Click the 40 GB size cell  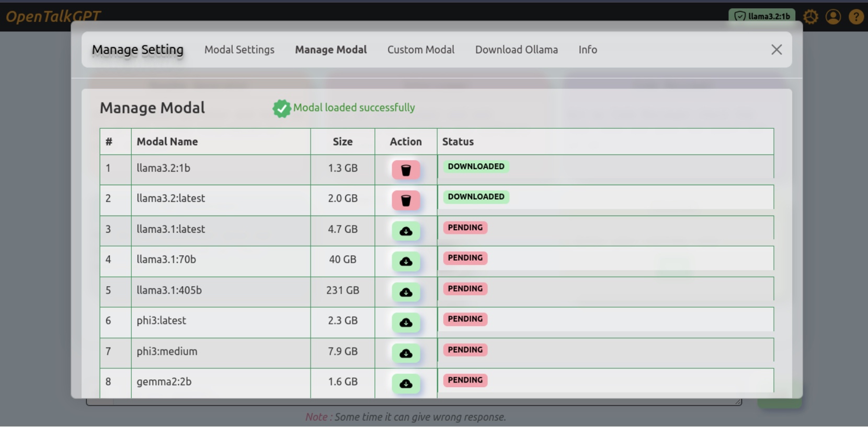point(342,261)
